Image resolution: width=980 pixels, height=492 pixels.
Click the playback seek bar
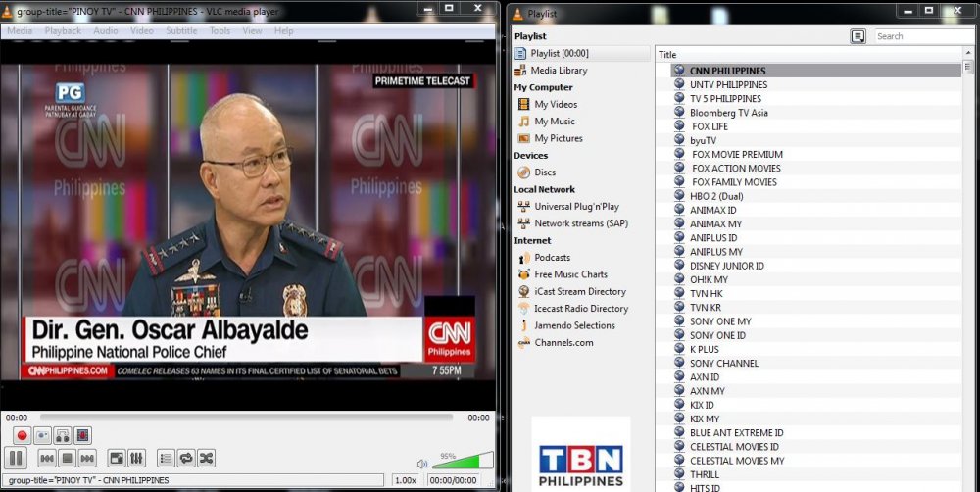[x=246, y=417]
